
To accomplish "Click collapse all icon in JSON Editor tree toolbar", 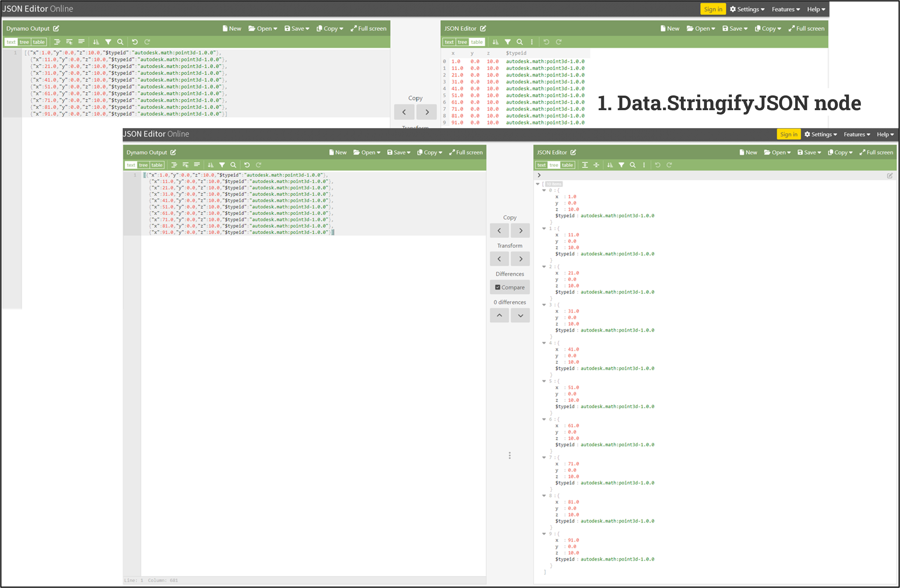I will 596,165.
